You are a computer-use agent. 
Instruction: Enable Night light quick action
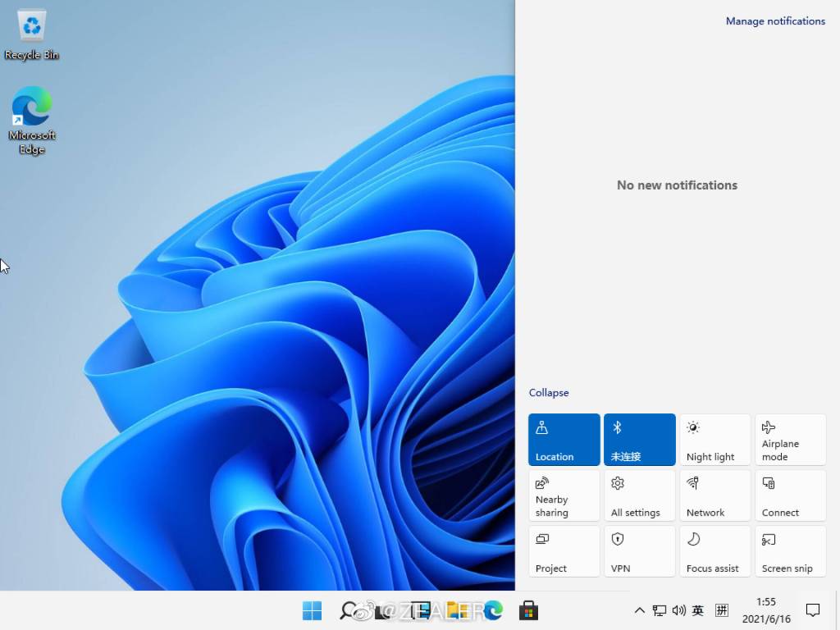pyautogui.click(x=714, y=440)
